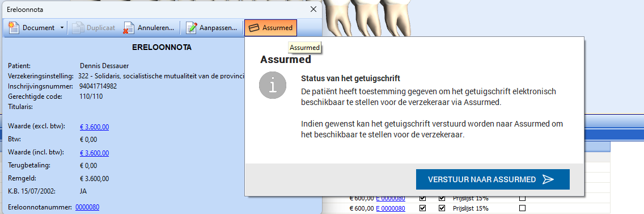Screen dimensions: 644x214
Task: Open the E 0000080 link in the last table row
Action: (x=390, y=208)
